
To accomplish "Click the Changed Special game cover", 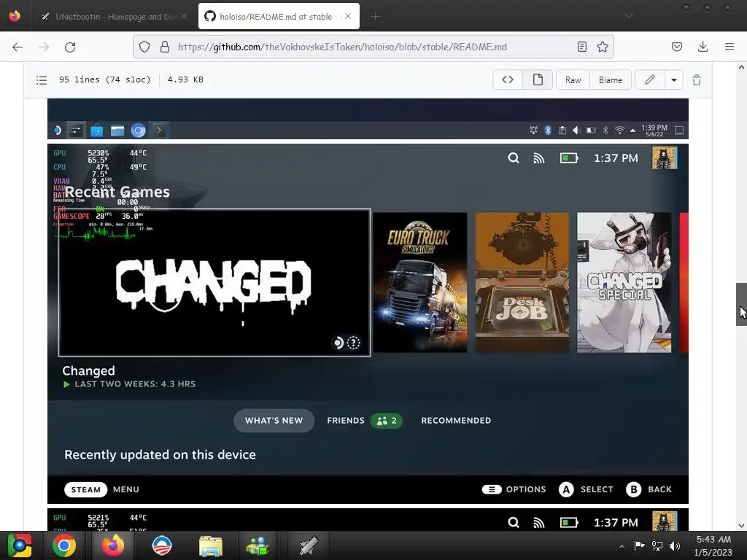I will tap(624, 282).
